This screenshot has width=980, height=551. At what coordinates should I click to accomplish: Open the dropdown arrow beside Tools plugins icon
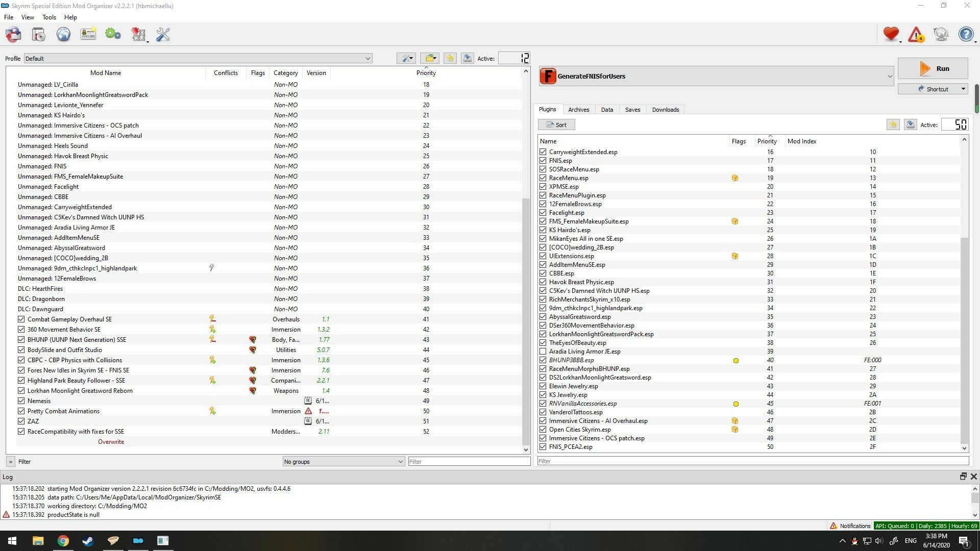[148, 41]
